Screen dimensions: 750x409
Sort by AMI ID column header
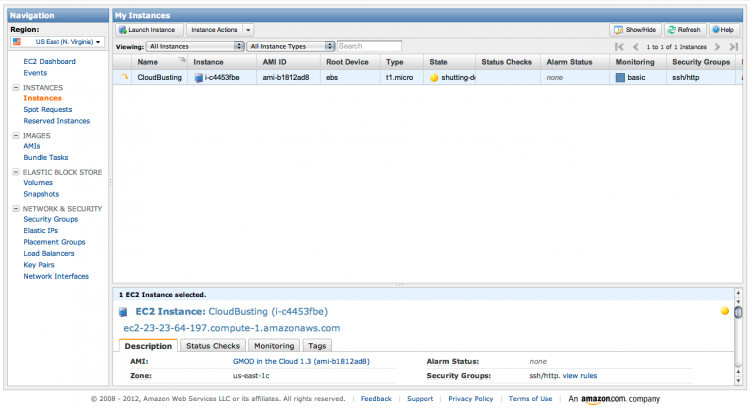(x=275, y=62)
